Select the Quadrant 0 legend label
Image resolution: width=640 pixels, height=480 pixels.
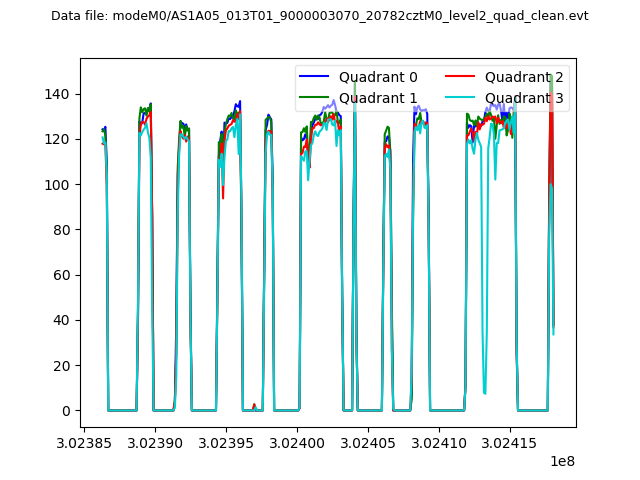tap(378, 77)
